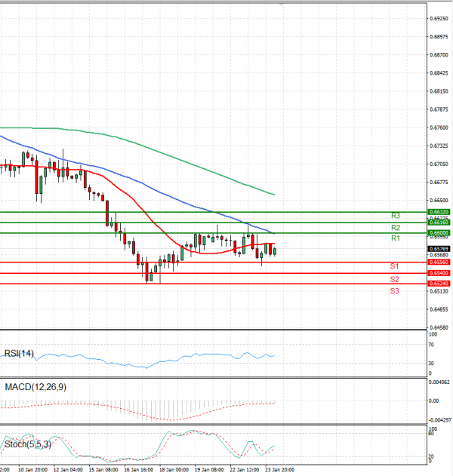The height and width of the screenshot is (476, 453).
Task: Click the 18 Jan 00:00 time label
Action: 174,470
